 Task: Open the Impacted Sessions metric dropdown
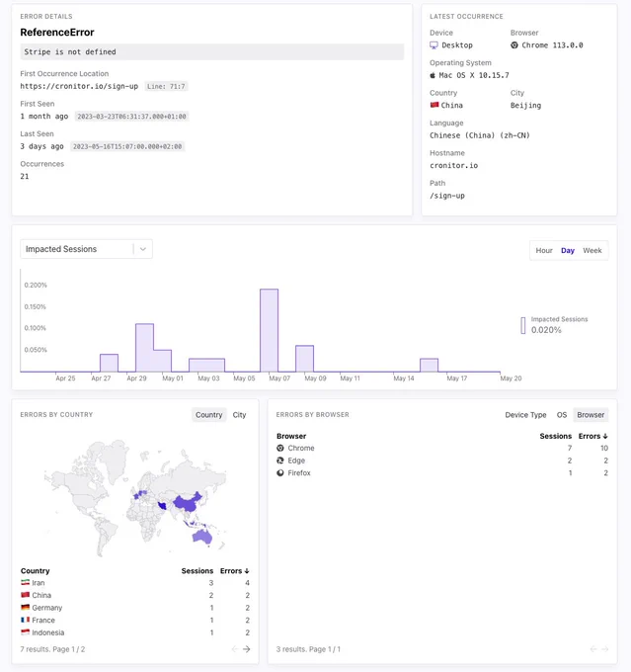pos(86,249)
